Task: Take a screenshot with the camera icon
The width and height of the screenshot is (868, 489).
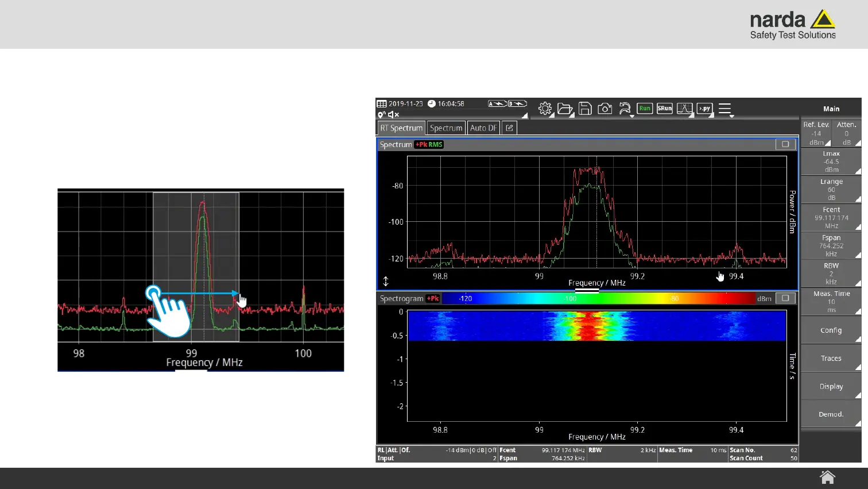Action: tap(604, 109)
